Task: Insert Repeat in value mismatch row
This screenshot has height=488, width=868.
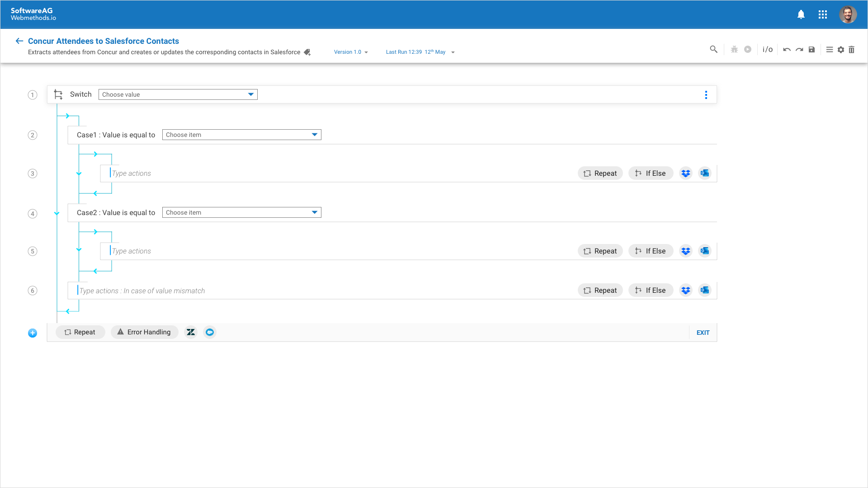Action: point(600,290)
